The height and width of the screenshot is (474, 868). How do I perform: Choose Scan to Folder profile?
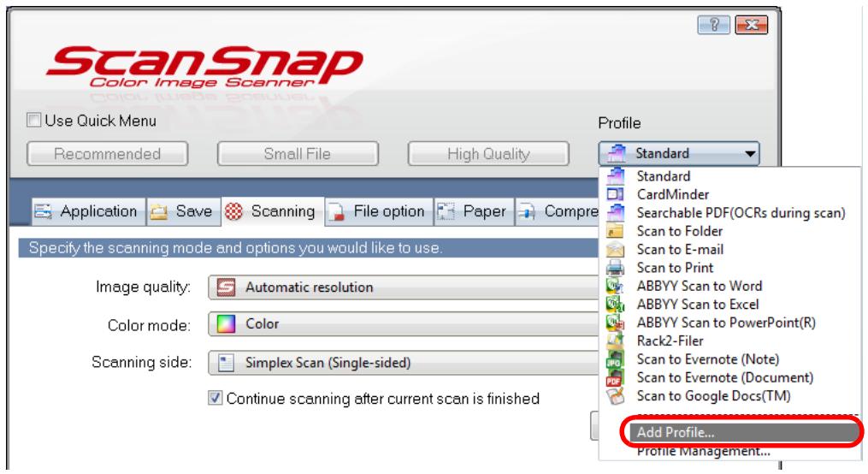coord(679,231)
